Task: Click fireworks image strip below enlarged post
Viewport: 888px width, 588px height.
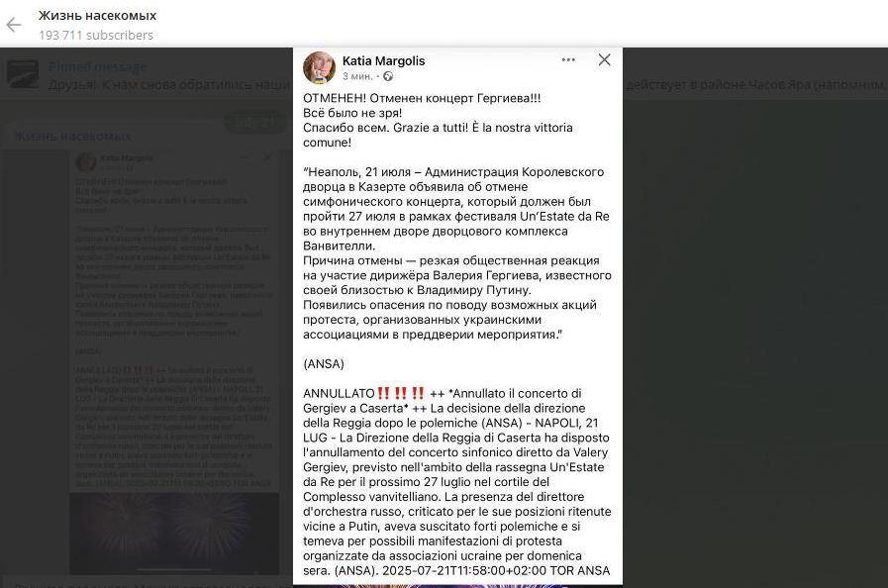Action: click(x=457, y=586)
